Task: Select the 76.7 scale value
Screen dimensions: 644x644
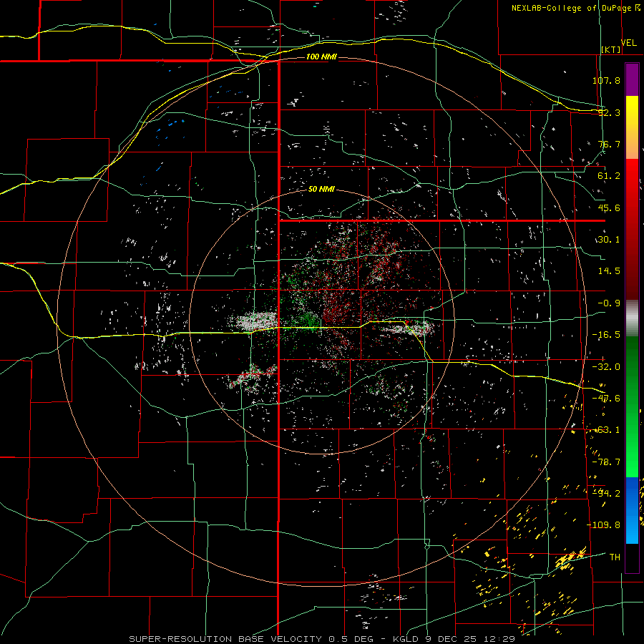Action: (x=609, y=144)
